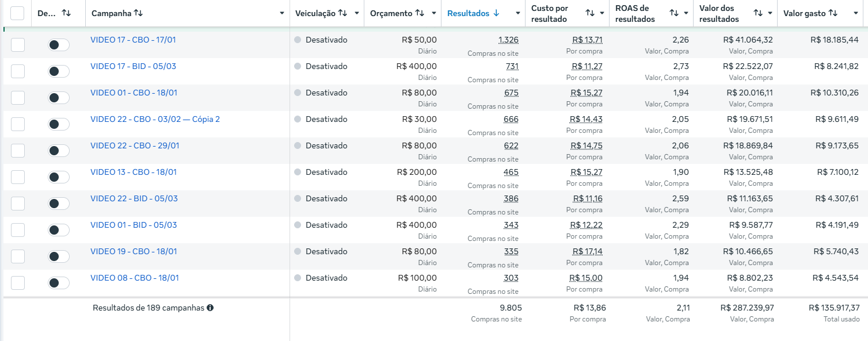The width and height of the screenshot is (868, 341).
Task: Open campaign link VIDEO 17 - BID - 05/03
Action: 133,66
